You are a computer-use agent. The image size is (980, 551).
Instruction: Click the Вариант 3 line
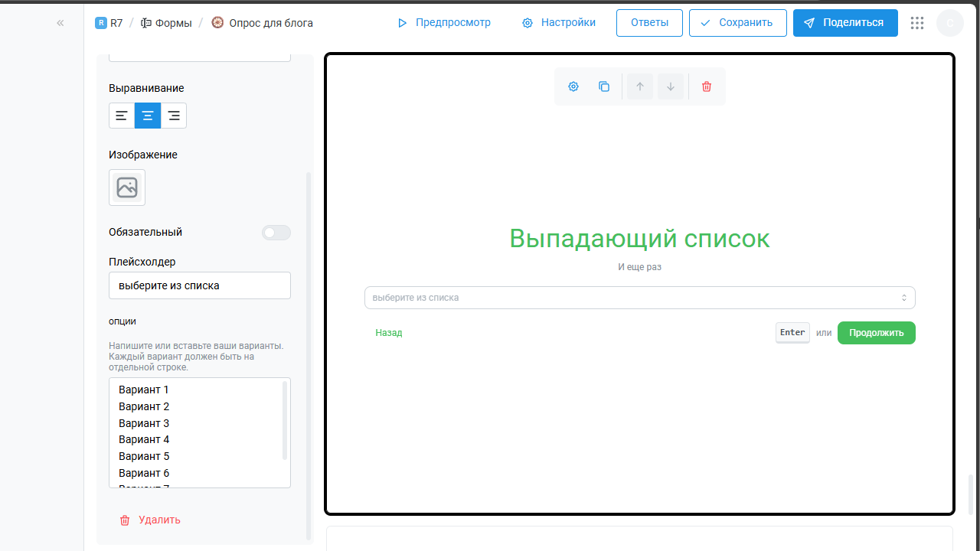(144, 423)
